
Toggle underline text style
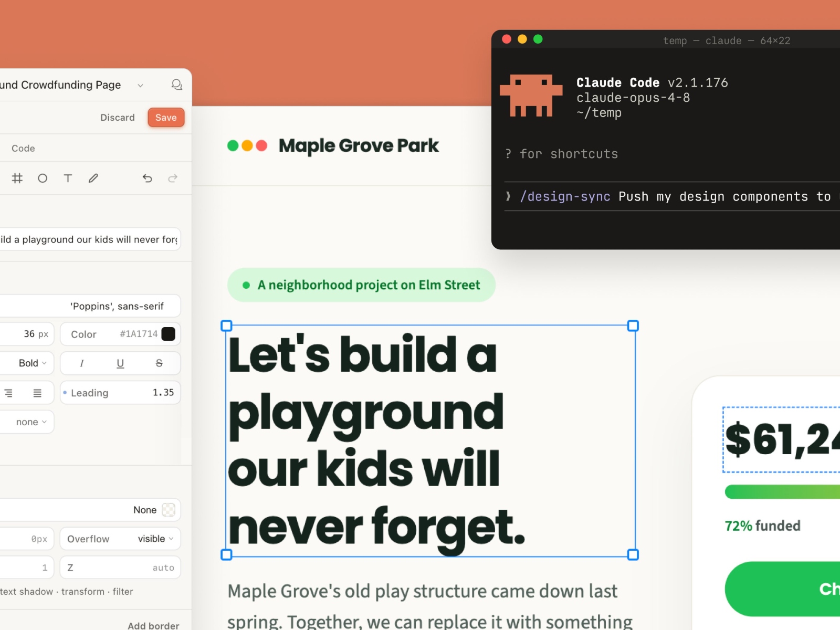[120, 363]
